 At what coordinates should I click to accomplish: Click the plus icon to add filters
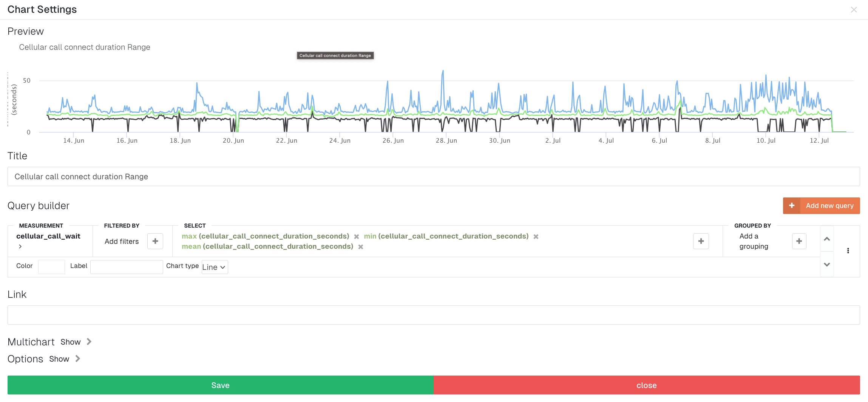point(155,241)
